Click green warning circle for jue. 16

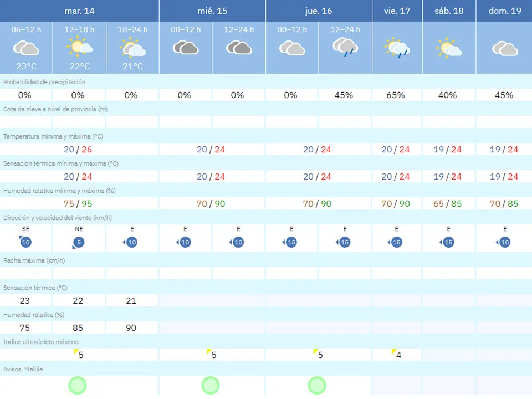point(317,386)
